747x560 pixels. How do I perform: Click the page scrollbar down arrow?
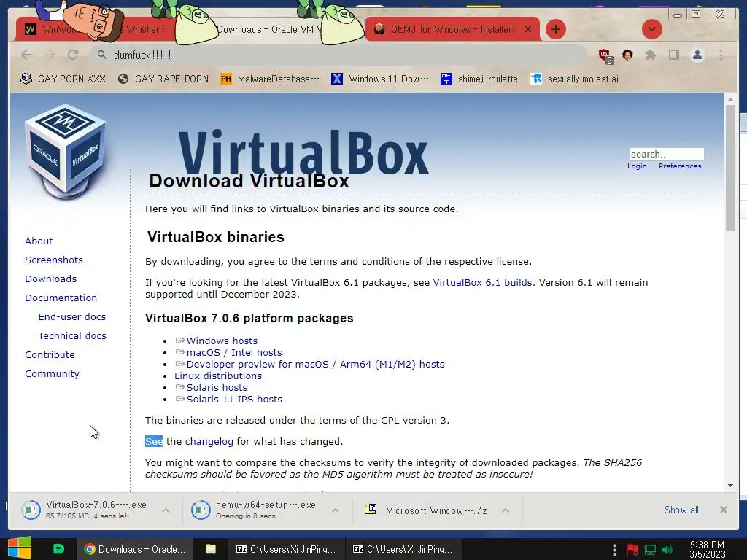tap(730, 486)
